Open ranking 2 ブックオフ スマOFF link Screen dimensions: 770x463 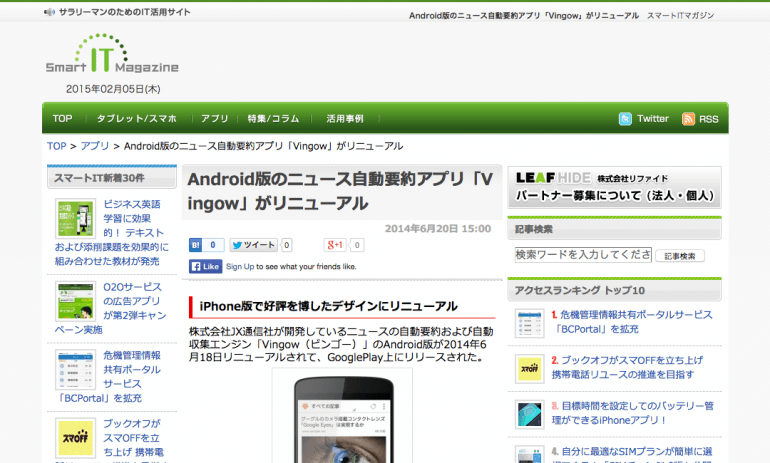(627, 367)
